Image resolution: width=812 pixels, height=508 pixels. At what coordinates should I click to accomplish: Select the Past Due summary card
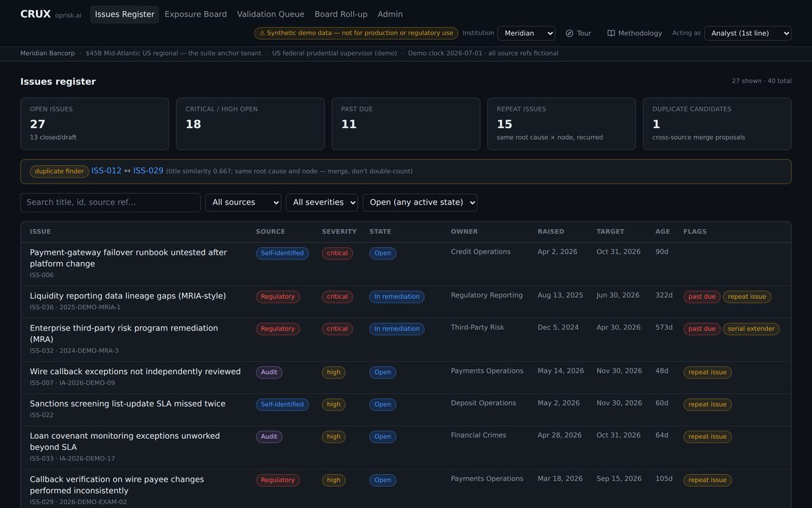click(406, 124)
